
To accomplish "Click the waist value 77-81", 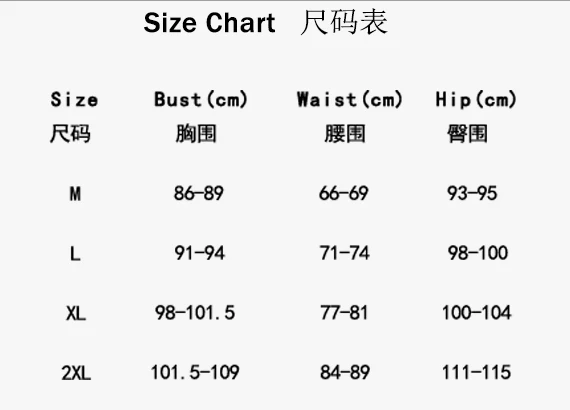I will (344, 313).
